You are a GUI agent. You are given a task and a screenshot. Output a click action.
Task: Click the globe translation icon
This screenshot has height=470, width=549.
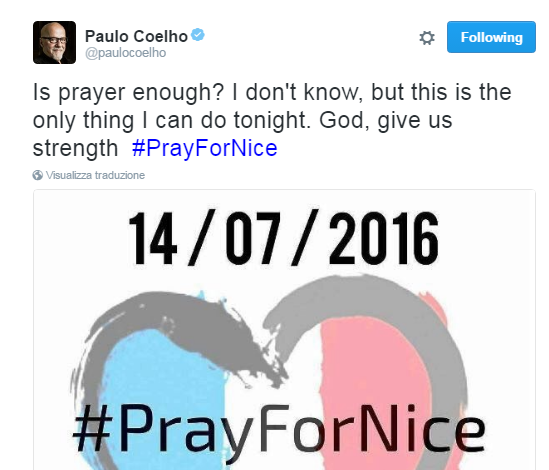(37, 175)
